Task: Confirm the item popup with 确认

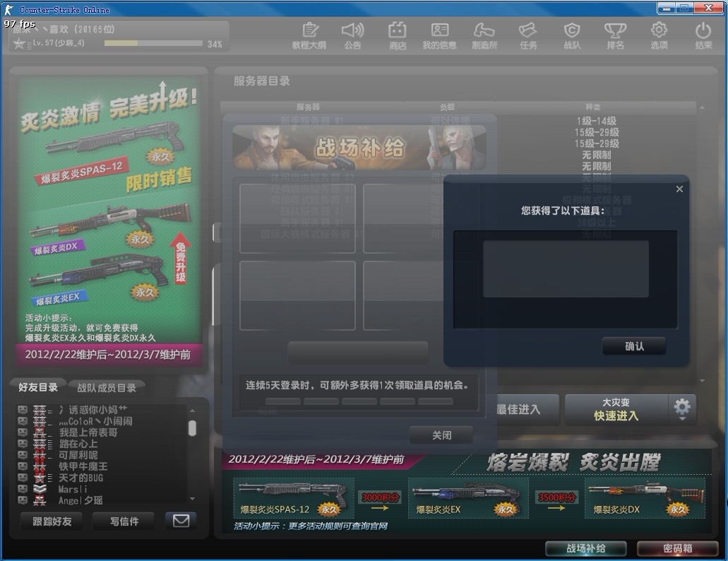Action: (634, 346)
